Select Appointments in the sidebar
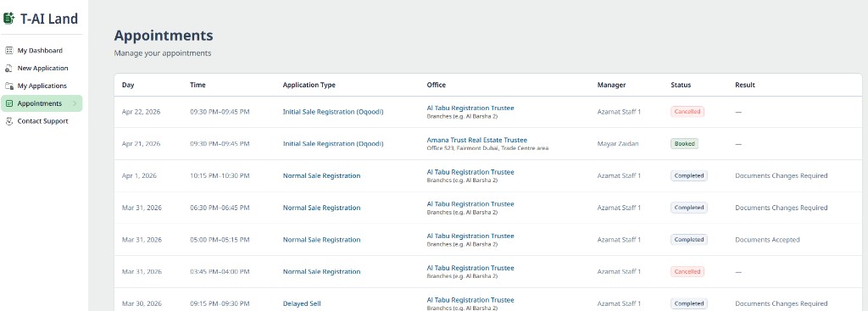The width and height of the screenshot is (868, 311). (x=42, y=103)
